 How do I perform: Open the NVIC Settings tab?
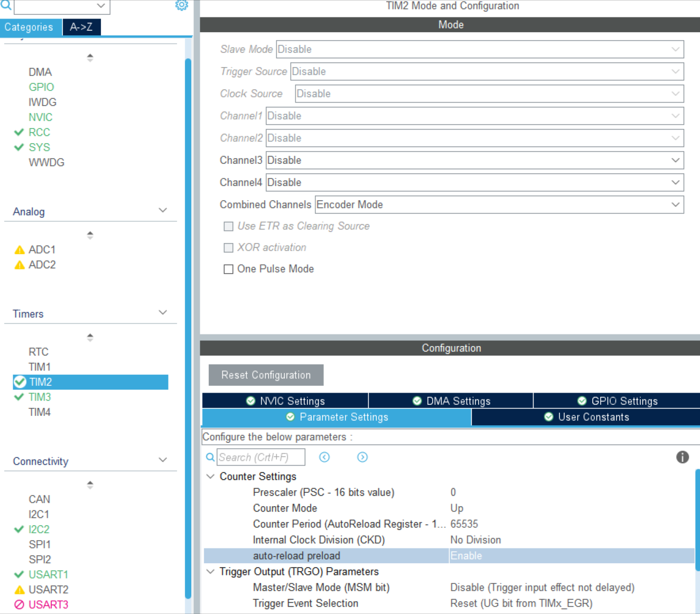click(x=285, y=401)
